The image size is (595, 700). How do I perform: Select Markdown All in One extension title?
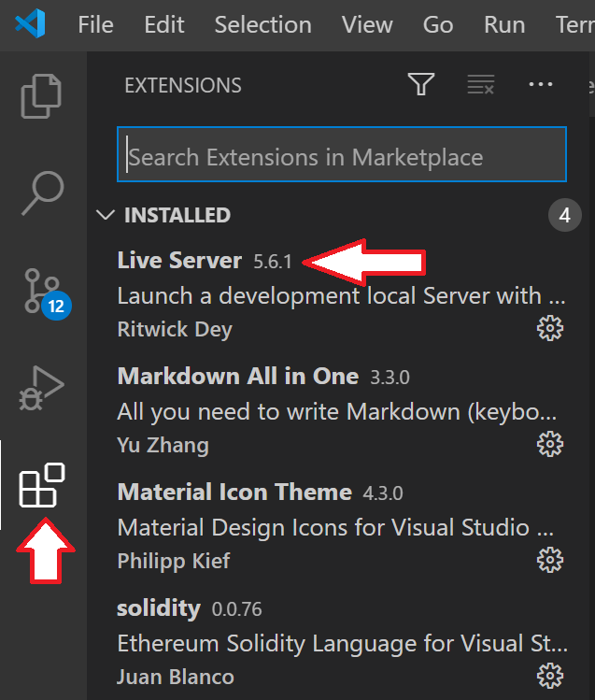click(x=238, y=376)
